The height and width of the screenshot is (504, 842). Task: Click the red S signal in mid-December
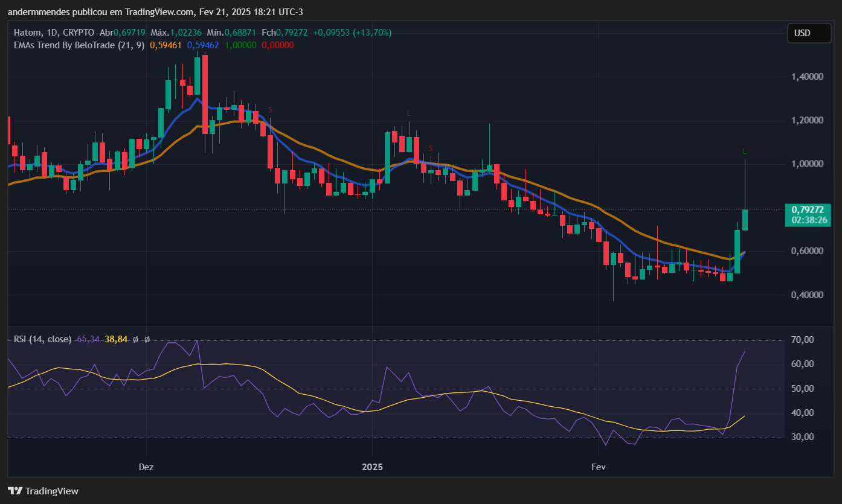[x=270, y=110]
